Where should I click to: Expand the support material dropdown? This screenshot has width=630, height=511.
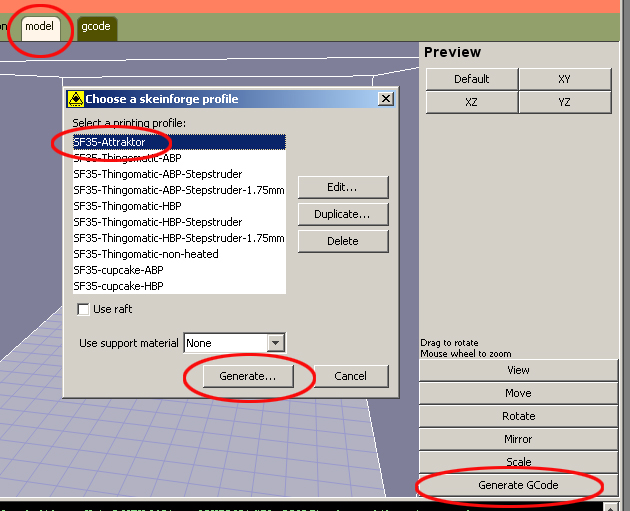click(x=276, y=343)
